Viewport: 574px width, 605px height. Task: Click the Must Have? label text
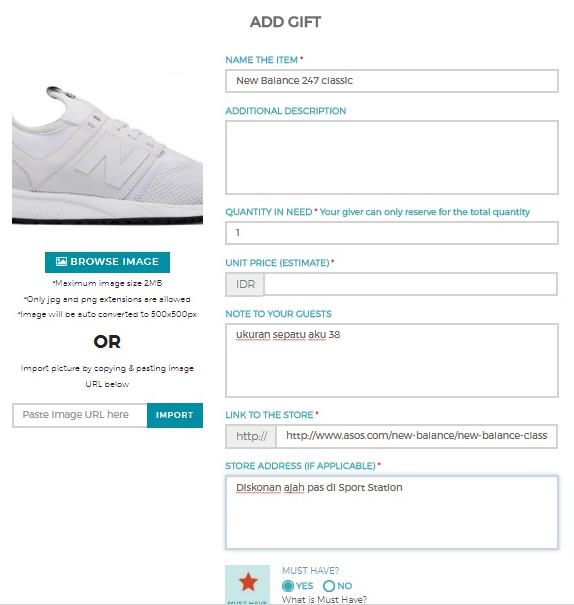310,570
